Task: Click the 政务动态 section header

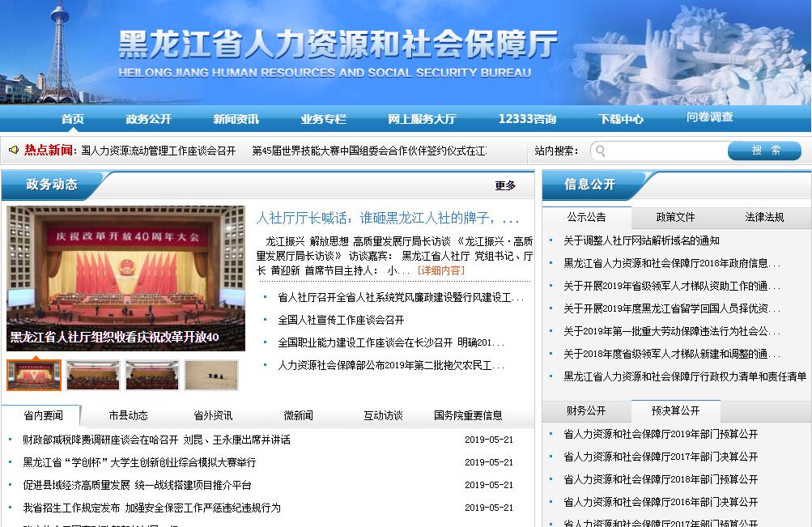Action: (52, 185)
